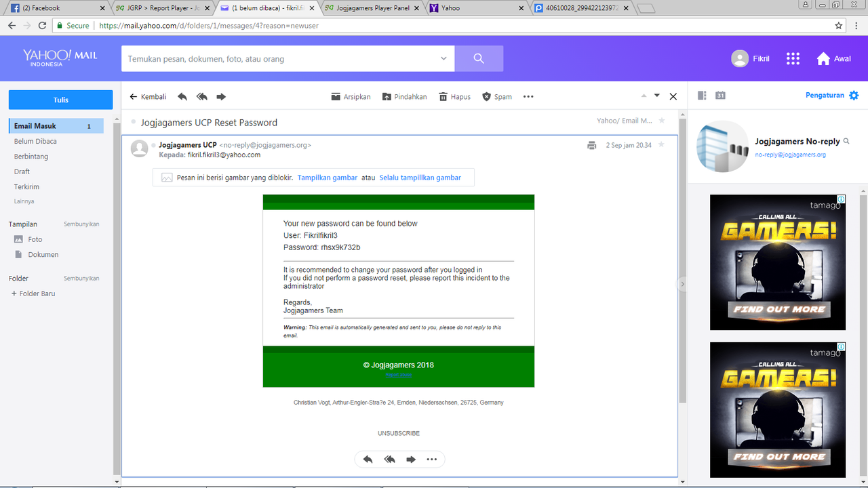Click the reply arrow in the top toolbar
This screenshot has width=868, height=488.
(182, 97)
